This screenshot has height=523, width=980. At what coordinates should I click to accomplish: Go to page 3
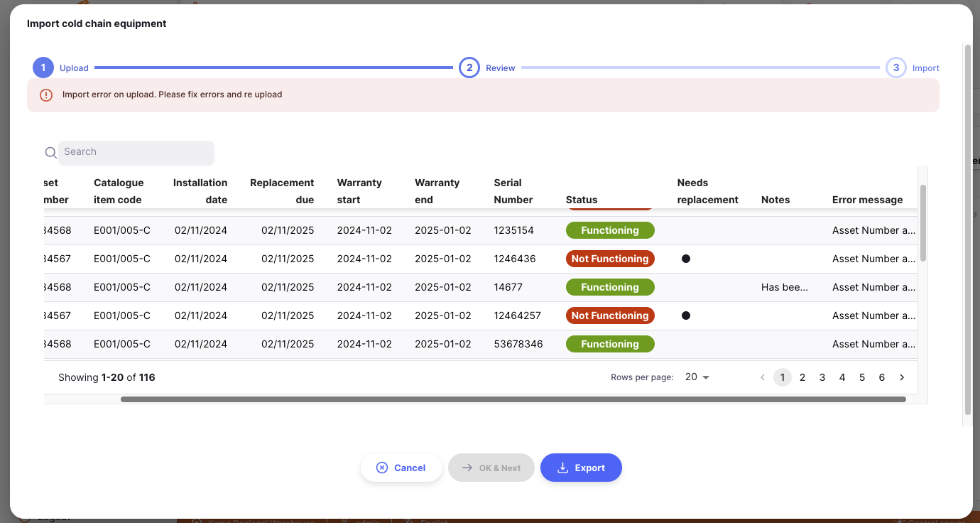(x=822, y=377)
